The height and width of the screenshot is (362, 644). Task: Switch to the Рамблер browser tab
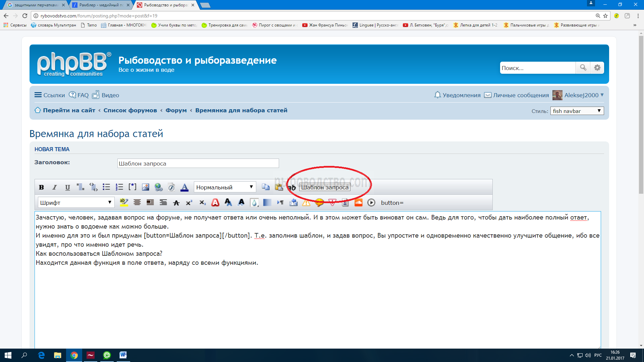pyautogui.click(x=101, y=5)
